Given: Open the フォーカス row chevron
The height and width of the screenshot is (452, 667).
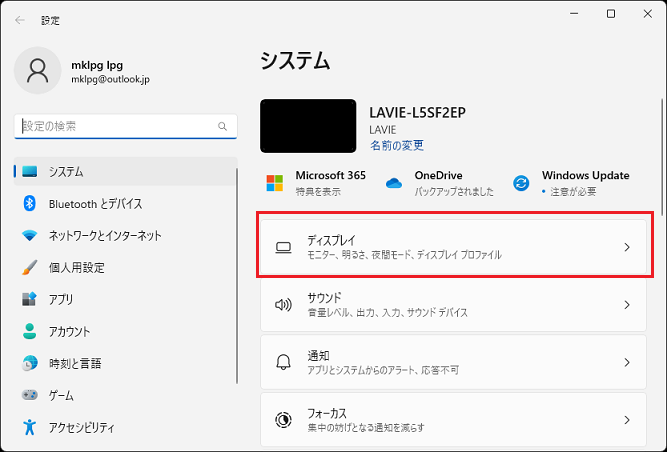Looking at the screenshot, I should pos(627,420).
